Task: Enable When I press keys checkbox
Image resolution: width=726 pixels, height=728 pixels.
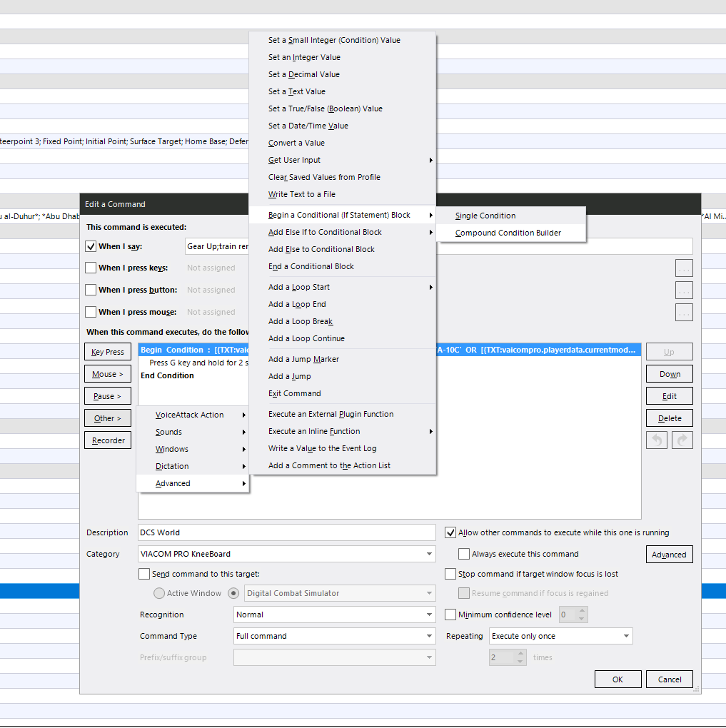Action: click(91, 268)
